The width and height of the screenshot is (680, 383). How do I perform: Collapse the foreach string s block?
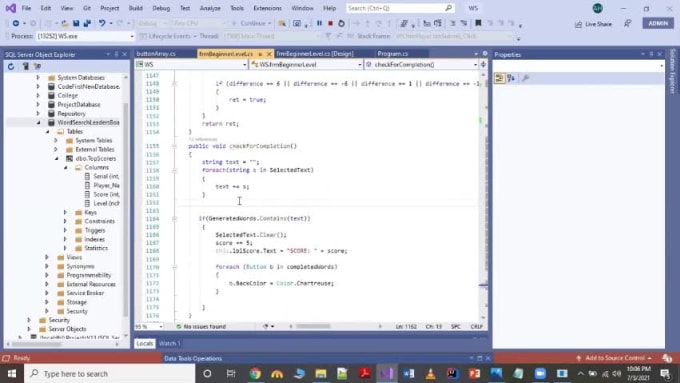click(x=175, y=170)
